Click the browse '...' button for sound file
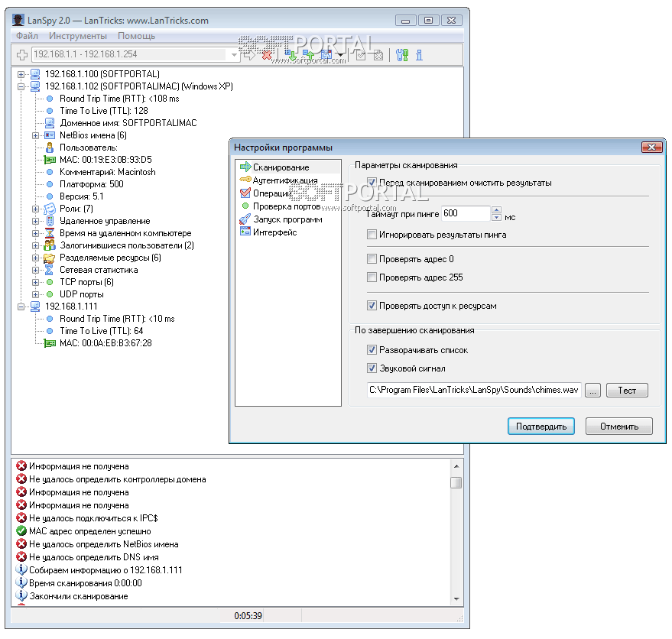Screen dimensions: 672x639 click(x=592, y=391)
